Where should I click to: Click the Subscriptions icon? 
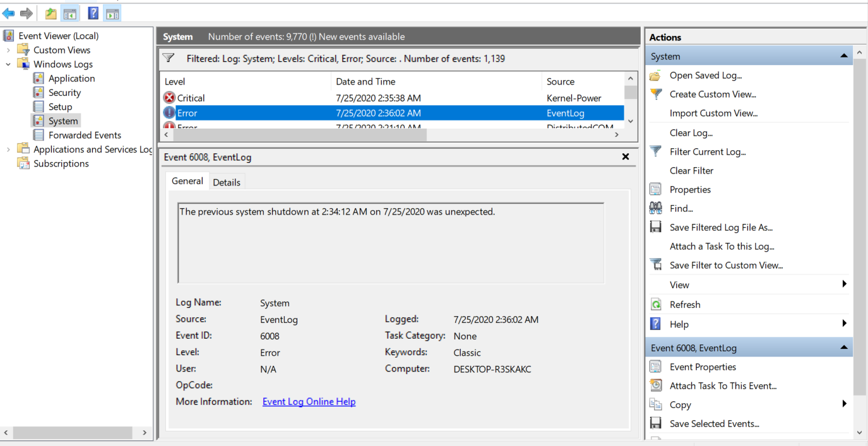point(23,163)
